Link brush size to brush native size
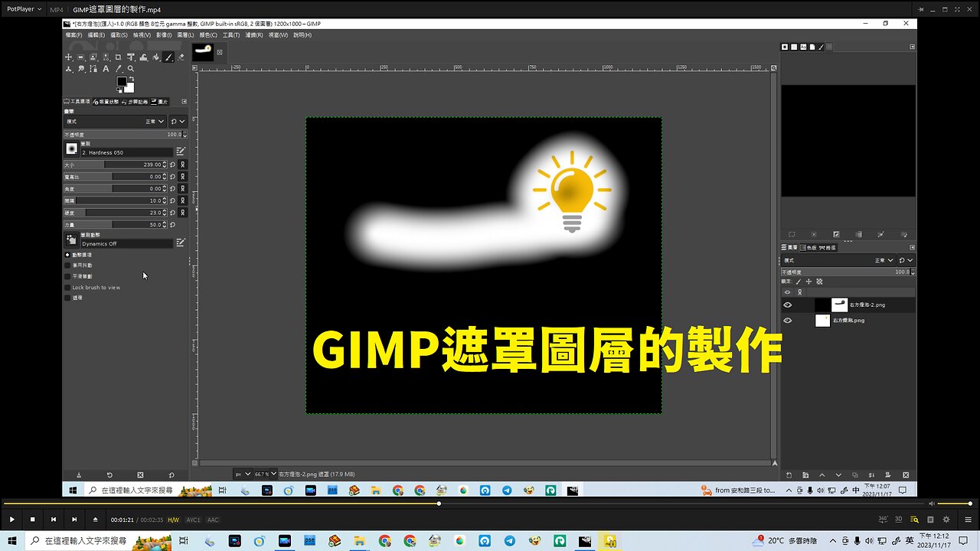Screen dimensions: 980x551 pos(182,165)
